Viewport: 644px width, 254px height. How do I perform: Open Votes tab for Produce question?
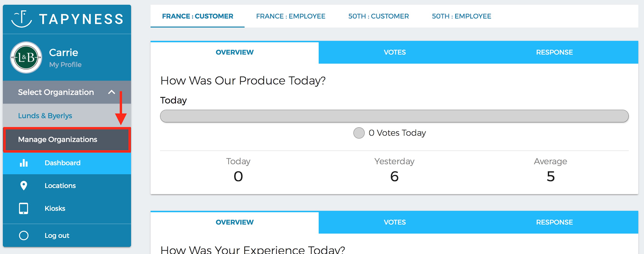395,52
